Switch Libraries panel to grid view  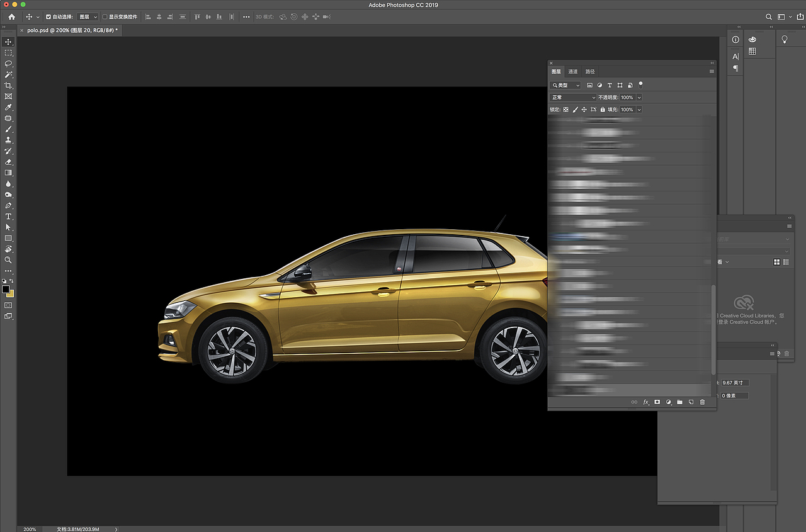pos(777,262)
